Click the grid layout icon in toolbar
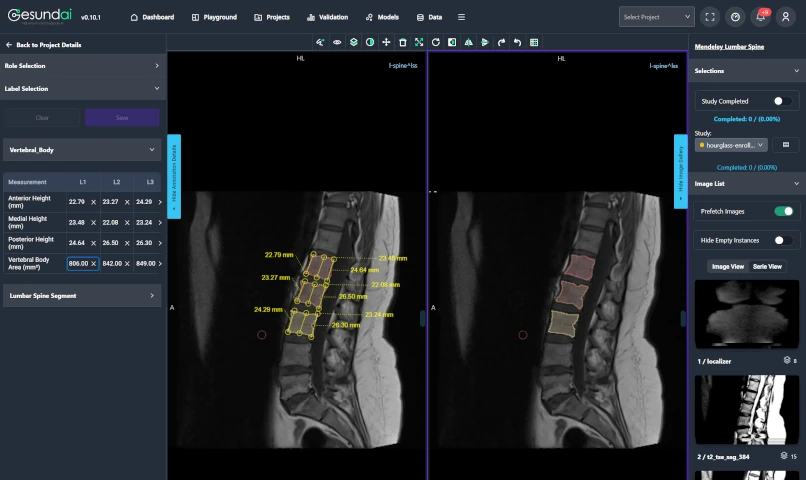 tap(534, 42)
